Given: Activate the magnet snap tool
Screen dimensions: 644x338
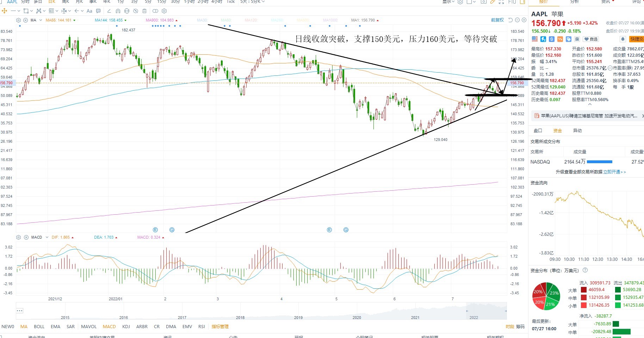Looking at the screenshot, I should tap(118, 11).
